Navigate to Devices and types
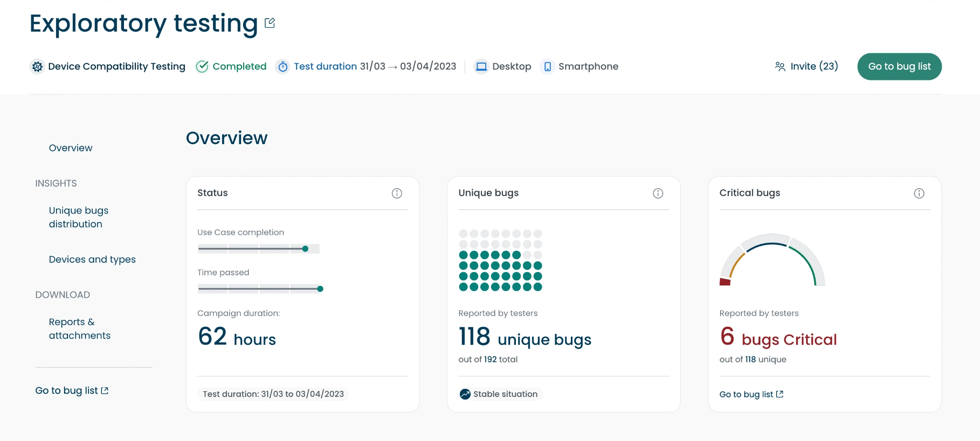This screenshot has height=441, width=980. pyautogui.click(x=92, y=260)
